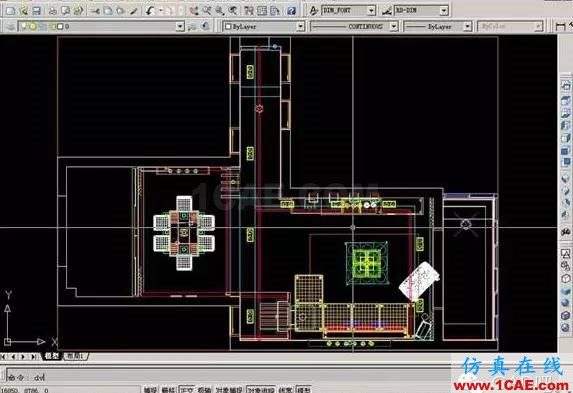Open Dimension Style manager icon

386,11
